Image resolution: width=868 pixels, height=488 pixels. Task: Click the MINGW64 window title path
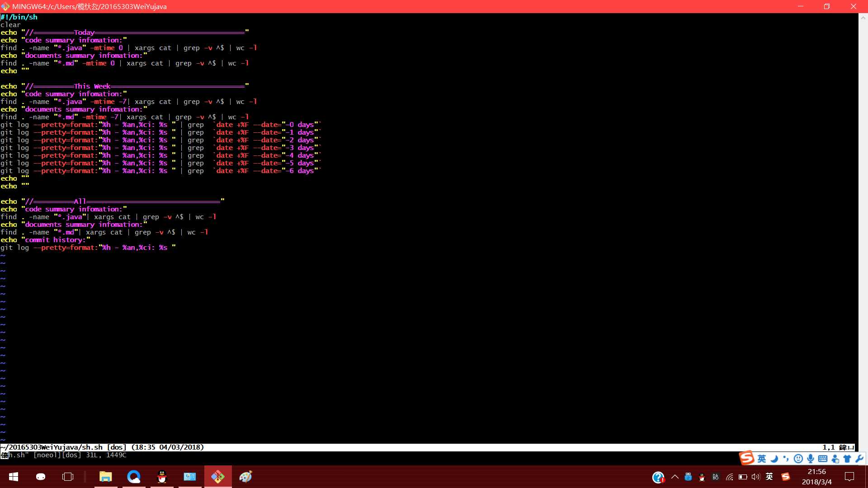[90, 6]
